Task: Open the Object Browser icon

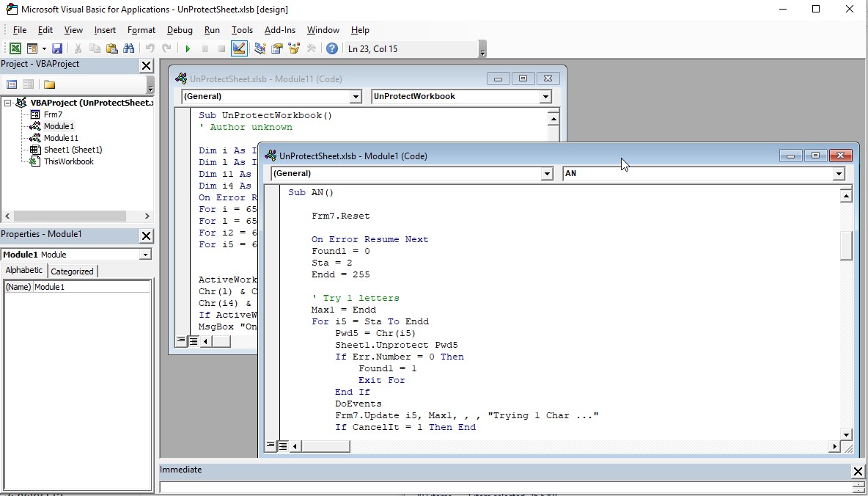Action: pos(294,48)
